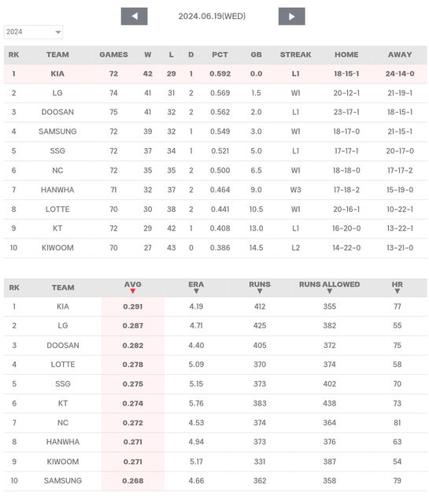
Task: Select KIWOOM in the standings table
Action: [57, 248]
